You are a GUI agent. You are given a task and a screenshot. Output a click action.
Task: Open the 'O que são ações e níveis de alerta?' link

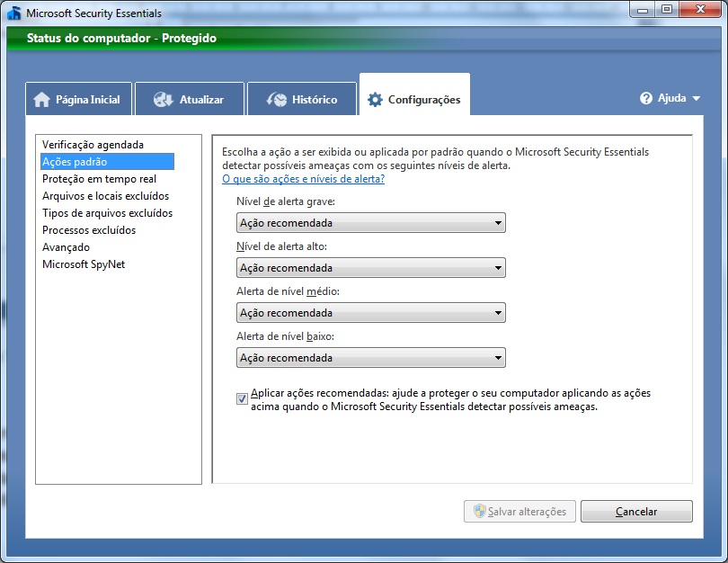[x=303, y=179]
